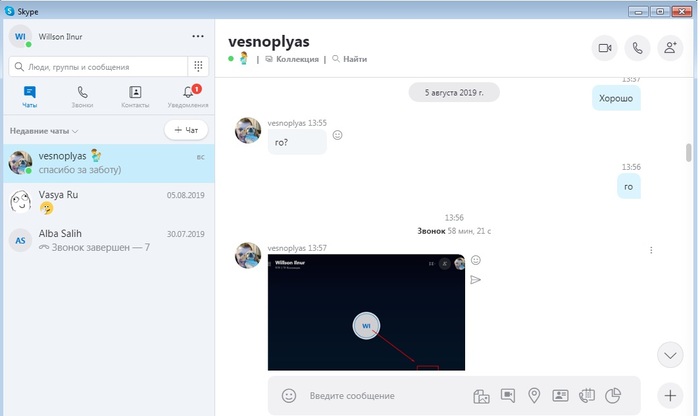
Task: Switch to the Контакты tab
Action: click(x=135, y=97)
